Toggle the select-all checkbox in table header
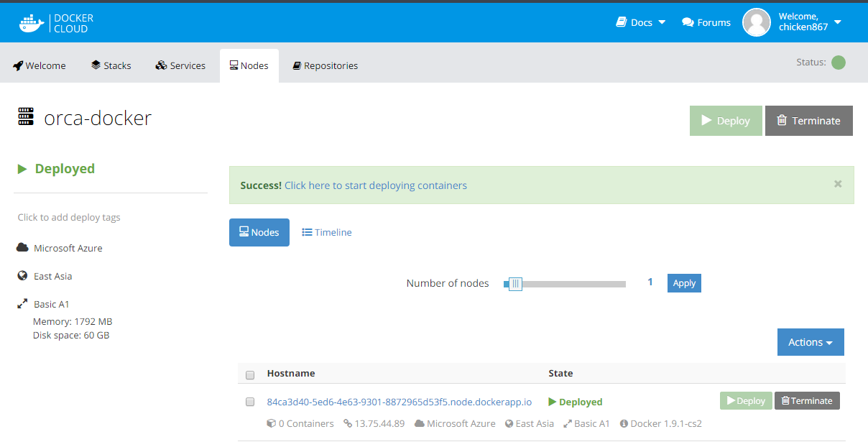868x447 pixels. (250, 374)
